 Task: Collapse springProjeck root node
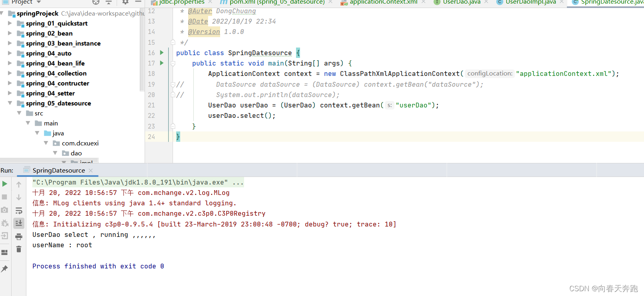click(x=2, y=13)
